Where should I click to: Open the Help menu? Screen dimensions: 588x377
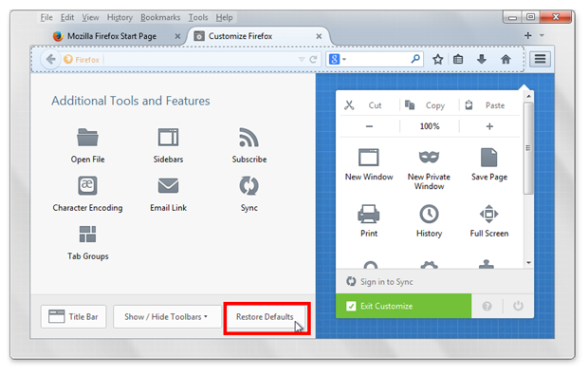tap(224, 18)
